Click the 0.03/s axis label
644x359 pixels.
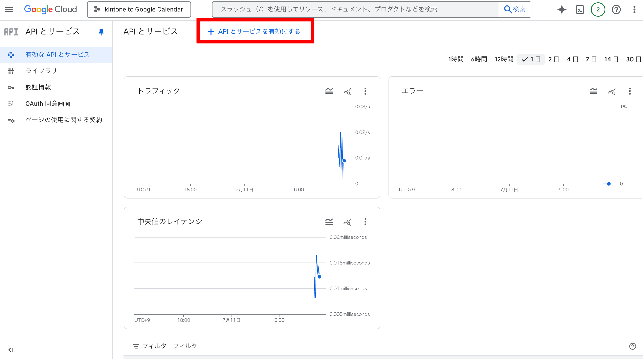coord(362,107)
